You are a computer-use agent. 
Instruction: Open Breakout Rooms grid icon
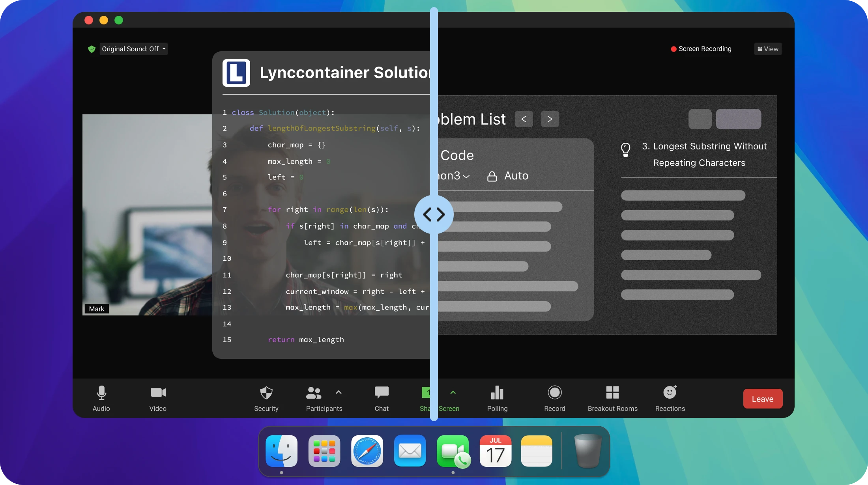[x=612, y=393]
